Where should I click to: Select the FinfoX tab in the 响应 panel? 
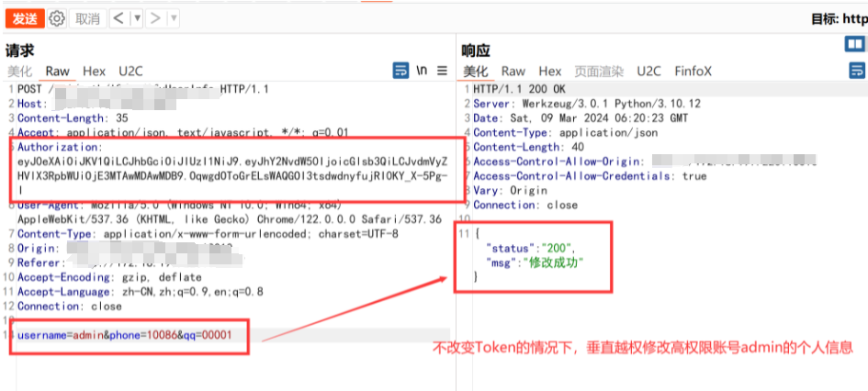click(x=693, y=72)
